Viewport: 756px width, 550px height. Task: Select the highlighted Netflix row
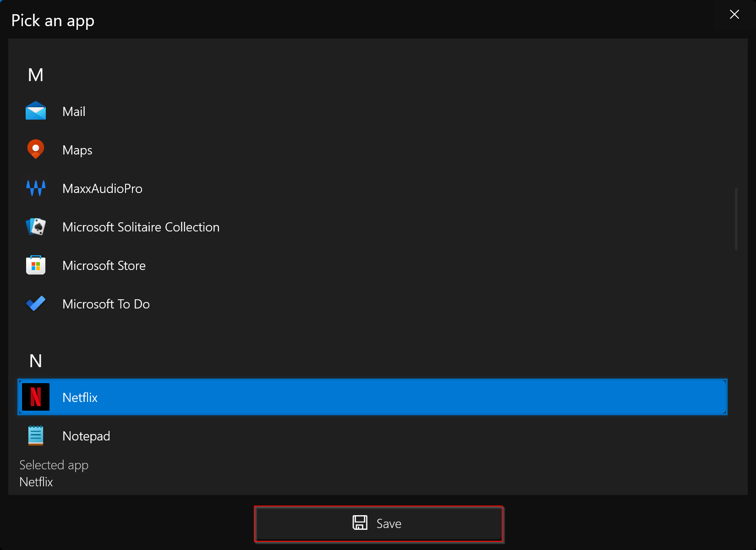coord(372,397)
